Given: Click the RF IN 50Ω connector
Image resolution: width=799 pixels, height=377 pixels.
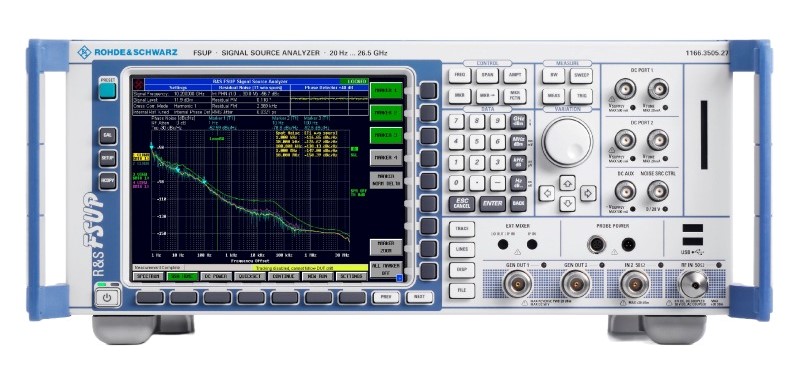Looking at the screenshot, I should click(x=694, y=284).
